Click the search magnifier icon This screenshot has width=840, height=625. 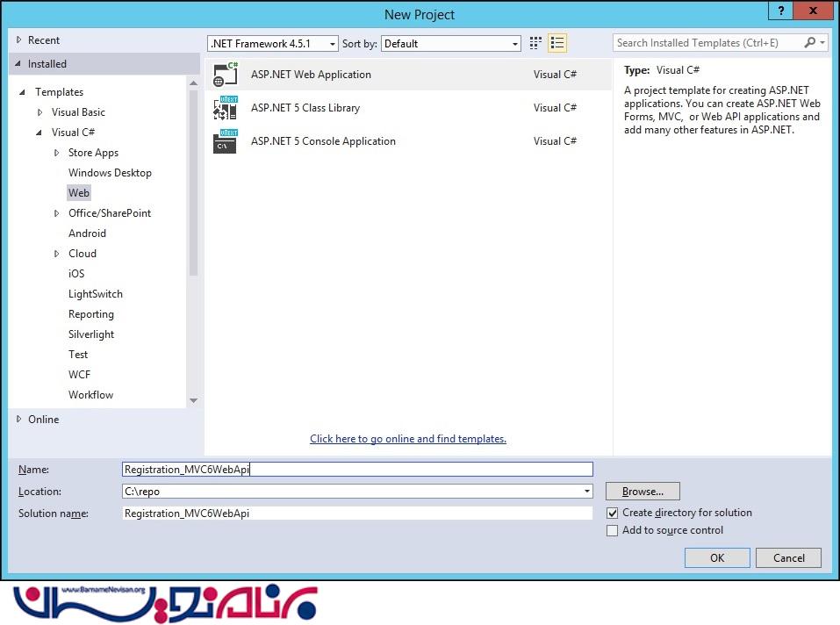coord(810,42)
